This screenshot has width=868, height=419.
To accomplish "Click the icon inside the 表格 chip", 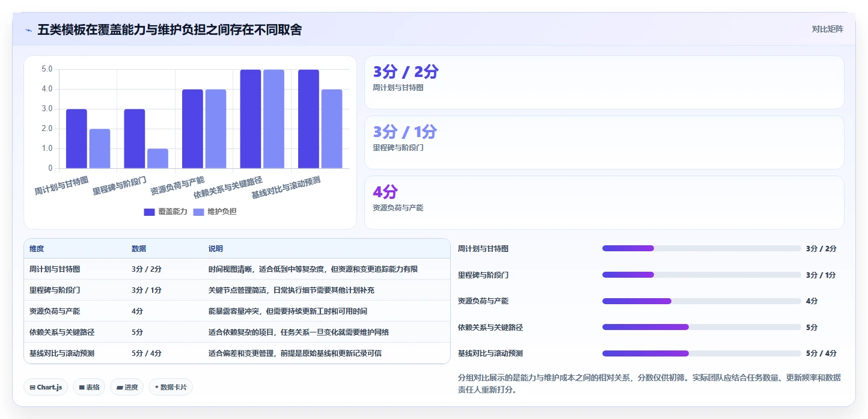I will (81, 388).
